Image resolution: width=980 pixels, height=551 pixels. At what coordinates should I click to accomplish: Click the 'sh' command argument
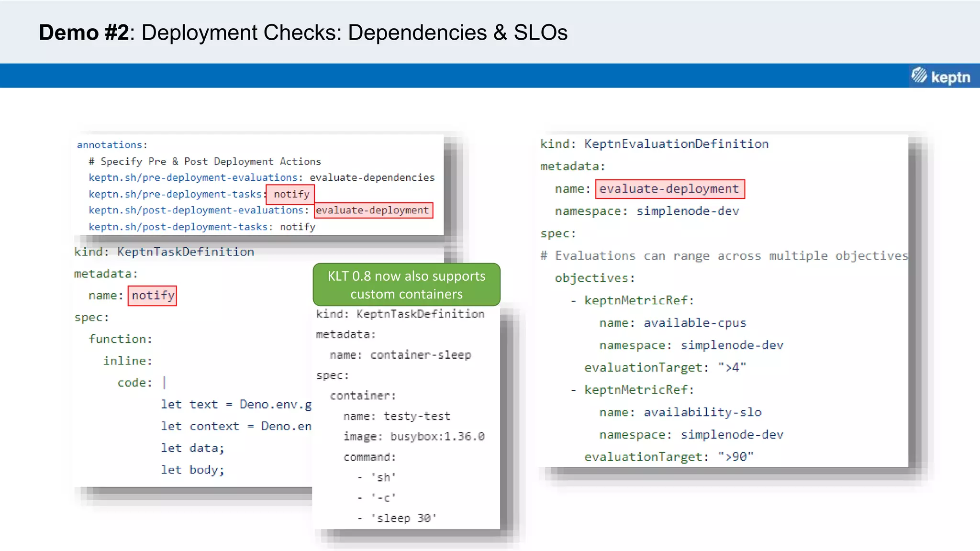(x=383, y=477)
